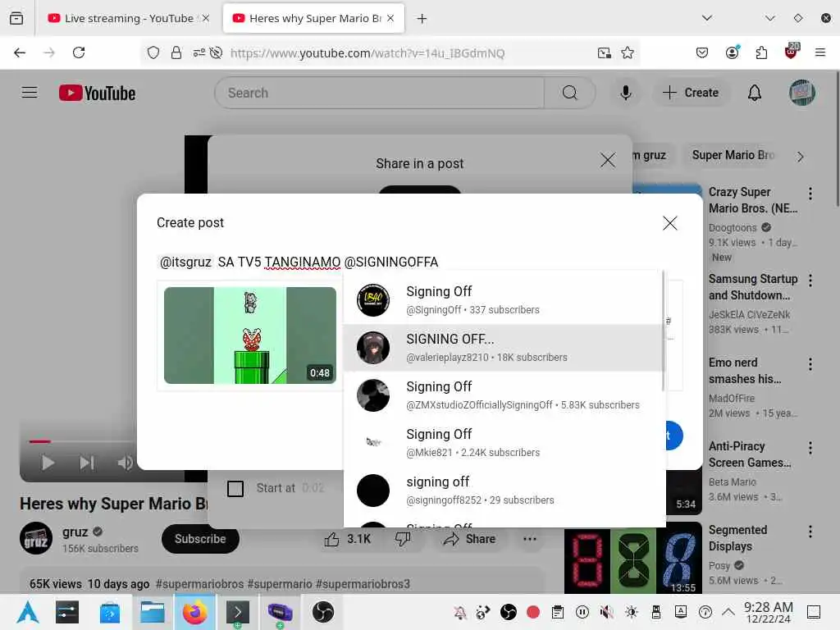Open Segmented Displays video thumbnail
The height and width of the screenshot is (630, 840).
(x=633, y=558)
